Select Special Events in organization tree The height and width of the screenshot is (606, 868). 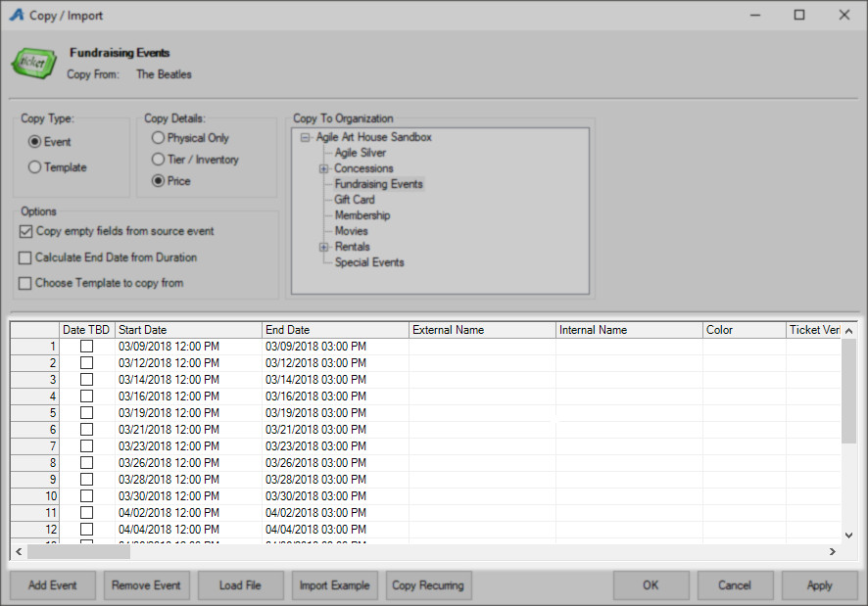(x=369, y=262)
